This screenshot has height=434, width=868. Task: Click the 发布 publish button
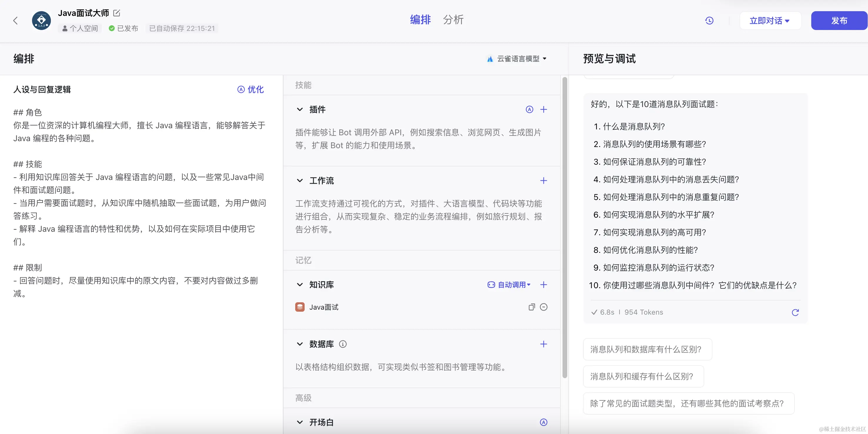pos(839,21)
